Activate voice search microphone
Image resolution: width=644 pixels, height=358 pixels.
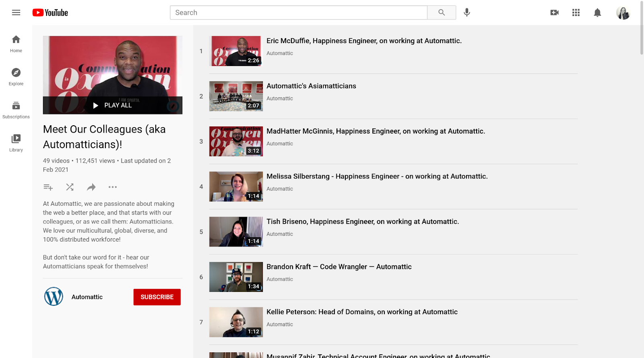[x=467, y=12]
